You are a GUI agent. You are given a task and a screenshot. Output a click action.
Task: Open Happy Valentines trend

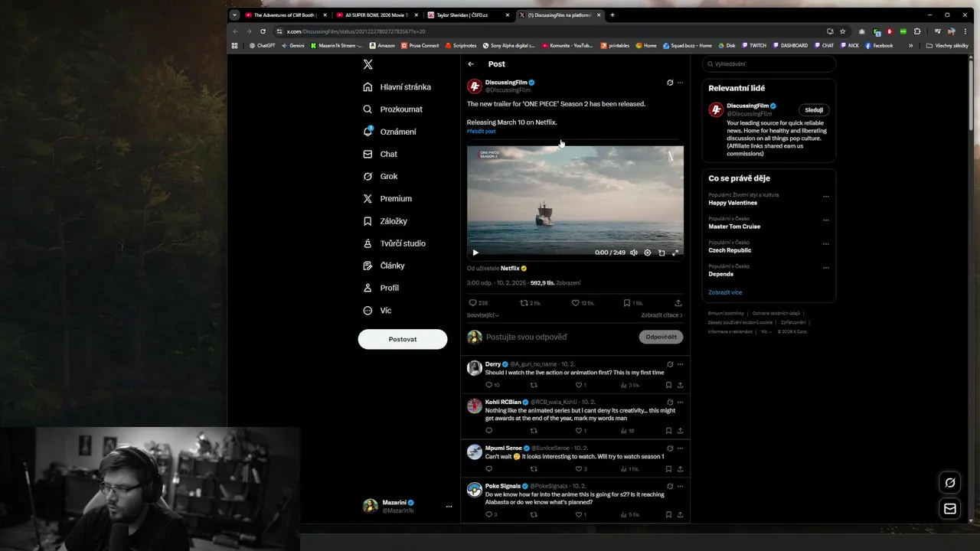point(733,203)
